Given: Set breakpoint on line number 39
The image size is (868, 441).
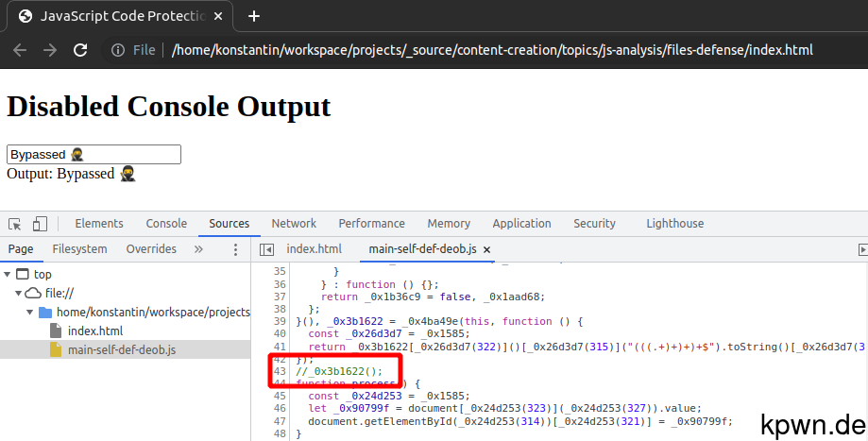Looking at the screenshot, I should tap(280, 321).
